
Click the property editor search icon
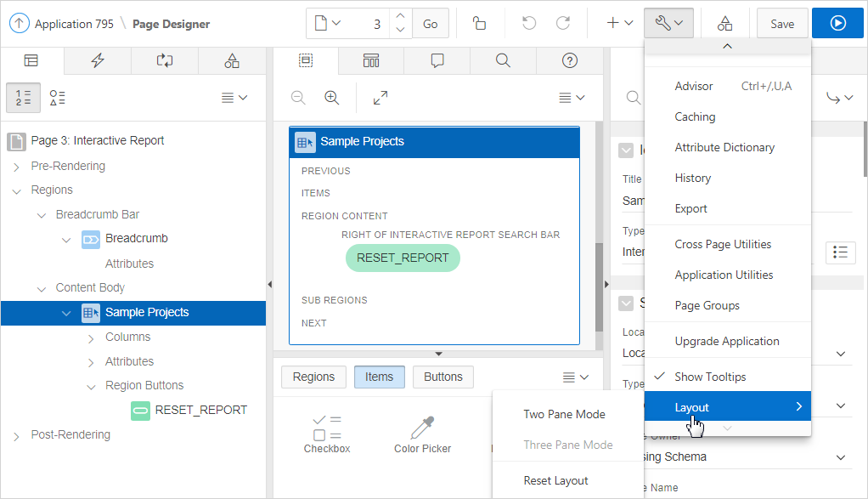(x=634, y=98)
